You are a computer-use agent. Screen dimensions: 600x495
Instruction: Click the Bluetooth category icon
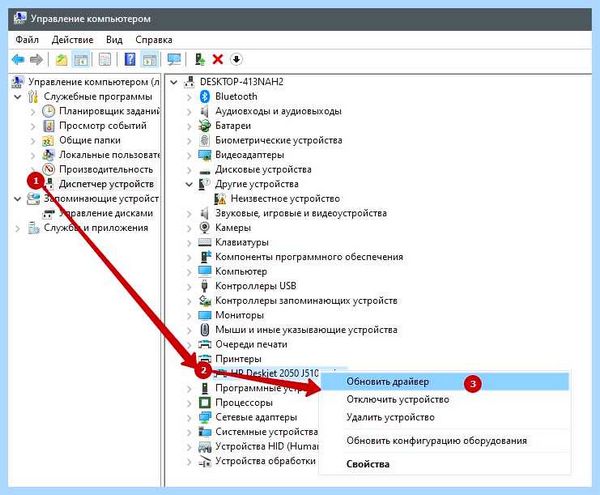coord(205,96)
